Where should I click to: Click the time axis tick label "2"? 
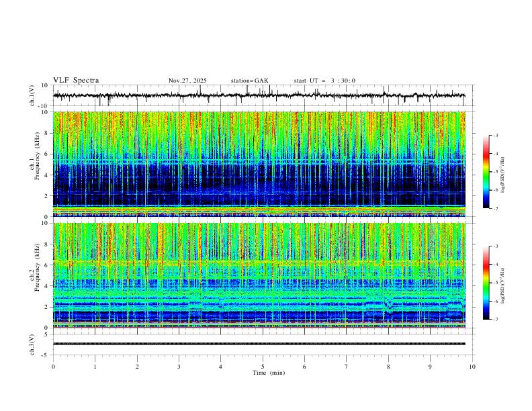pyautogui.click(x=137, y=367)
